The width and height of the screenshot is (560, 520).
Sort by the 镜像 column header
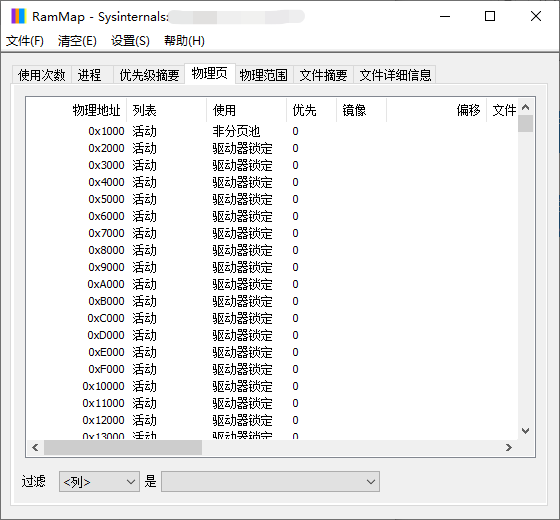361,110
